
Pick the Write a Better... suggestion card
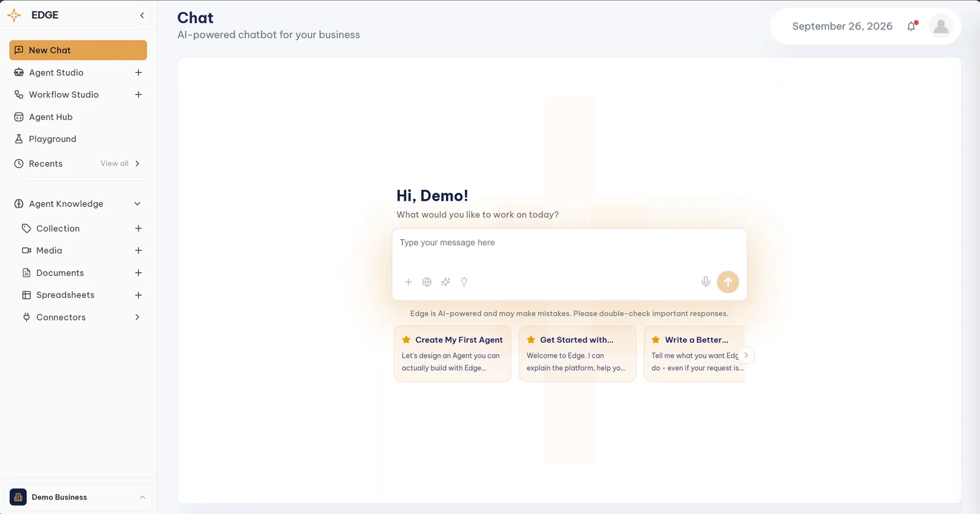[x=695, y=354]
